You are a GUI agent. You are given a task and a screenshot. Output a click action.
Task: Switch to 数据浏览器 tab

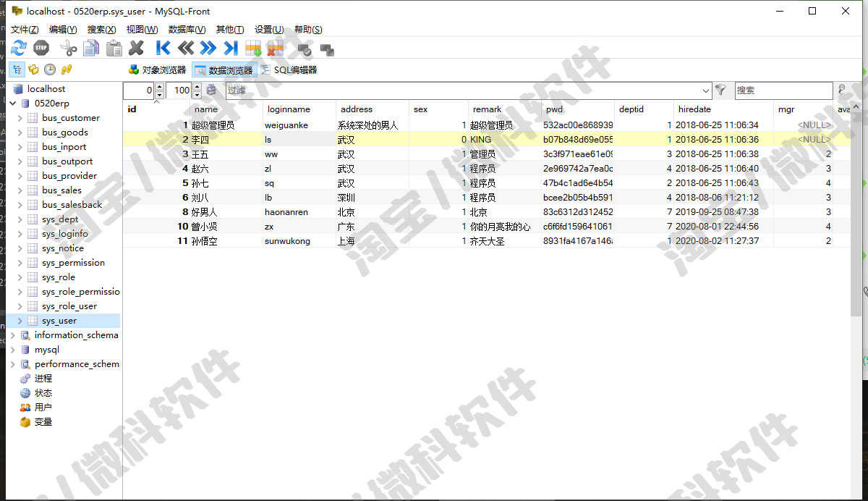pyautogui.click(x=224, y=70)
